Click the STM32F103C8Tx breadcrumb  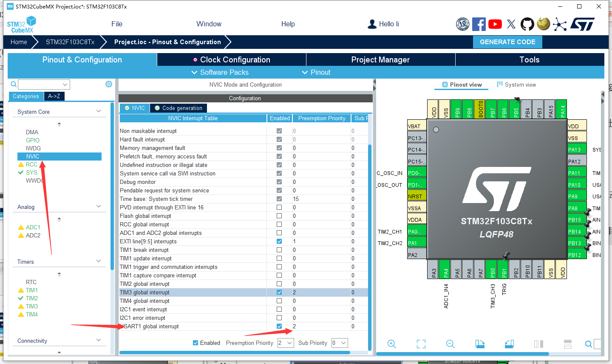tap(70, 42)
